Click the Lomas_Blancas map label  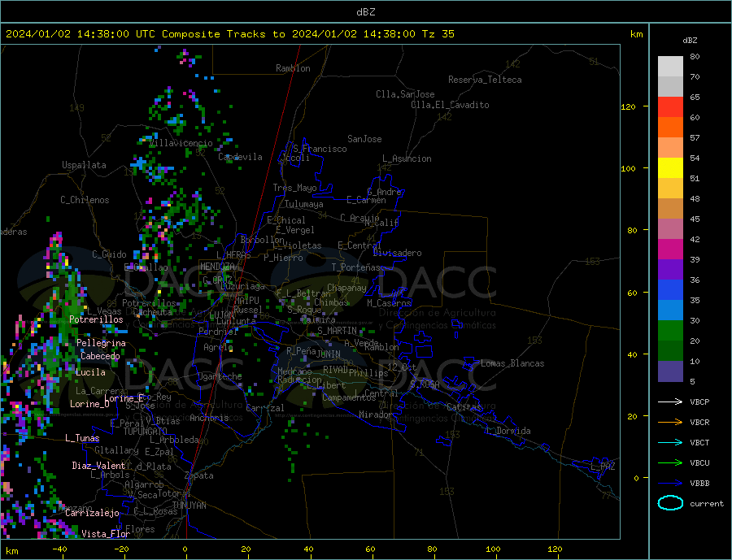click(x=512, y=363)
